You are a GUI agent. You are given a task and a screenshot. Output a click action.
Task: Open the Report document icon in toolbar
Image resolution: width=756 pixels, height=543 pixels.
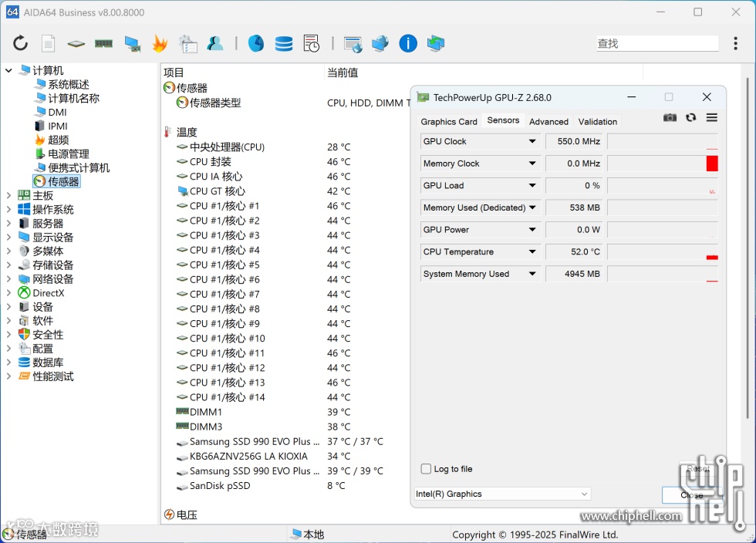point(48,43)
